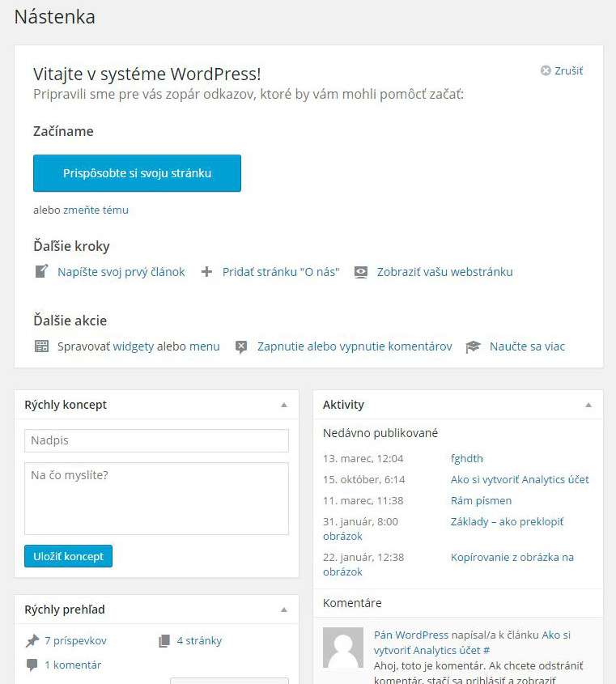Collapse the Rýchly prehľad widget
The image size is (616, 684).
[284, 610]
